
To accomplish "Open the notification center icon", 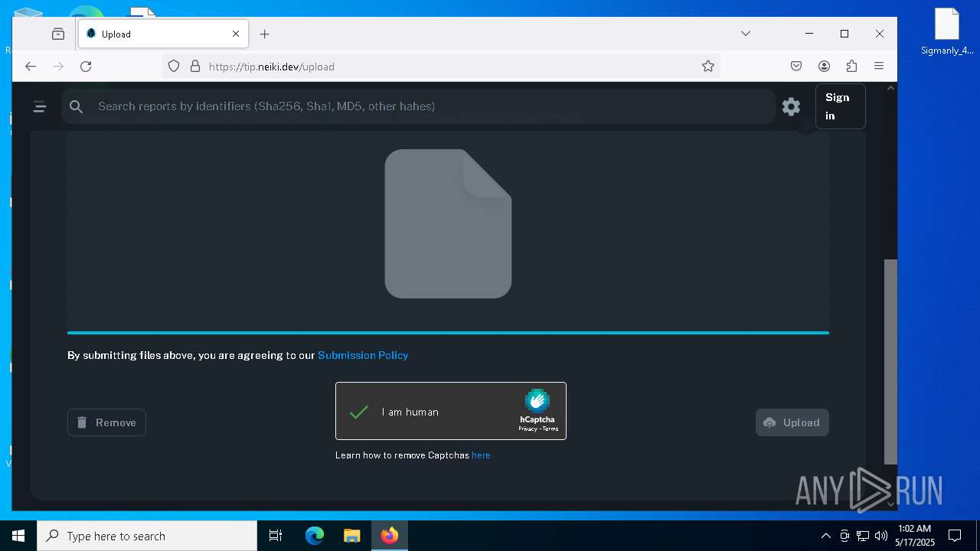I will [x=955, y=536].
